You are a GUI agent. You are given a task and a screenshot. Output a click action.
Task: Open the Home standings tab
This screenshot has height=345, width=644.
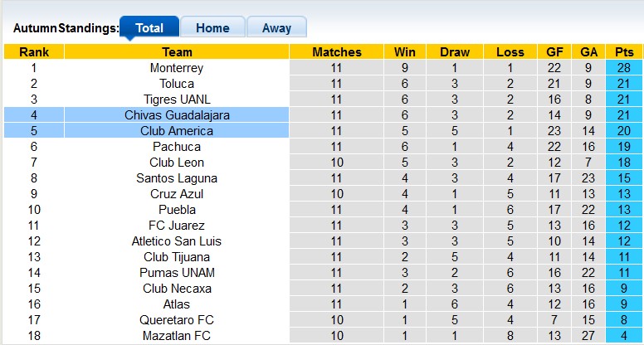click(212, 27)
